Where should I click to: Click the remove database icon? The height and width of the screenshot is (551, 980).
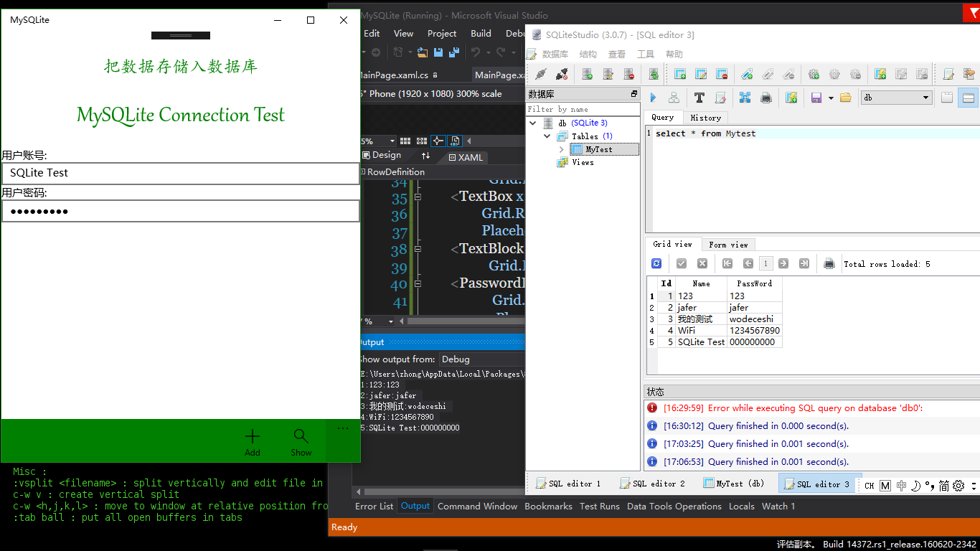[628, 74]
